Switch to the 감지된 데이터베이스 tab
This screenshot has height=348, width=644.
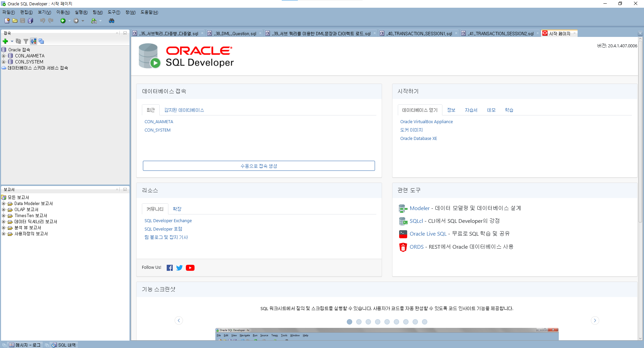(184, 110)
